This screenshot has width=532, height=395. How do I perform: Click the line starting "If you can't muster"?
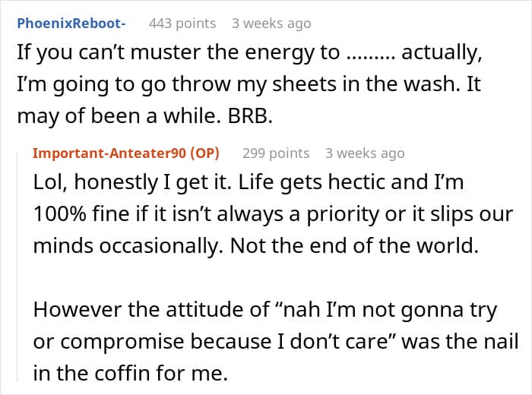[249, 53]
